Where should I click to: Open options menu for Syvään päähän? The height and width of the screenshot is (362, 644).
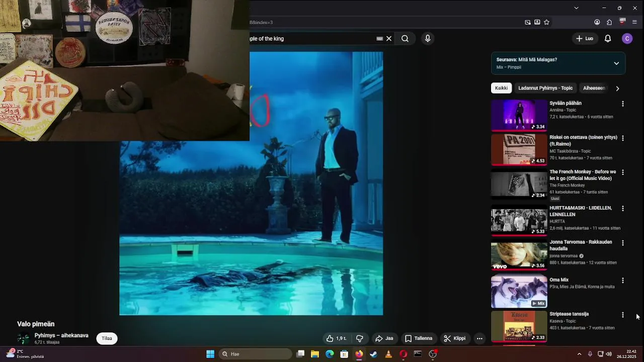click(x=623, y=104)
